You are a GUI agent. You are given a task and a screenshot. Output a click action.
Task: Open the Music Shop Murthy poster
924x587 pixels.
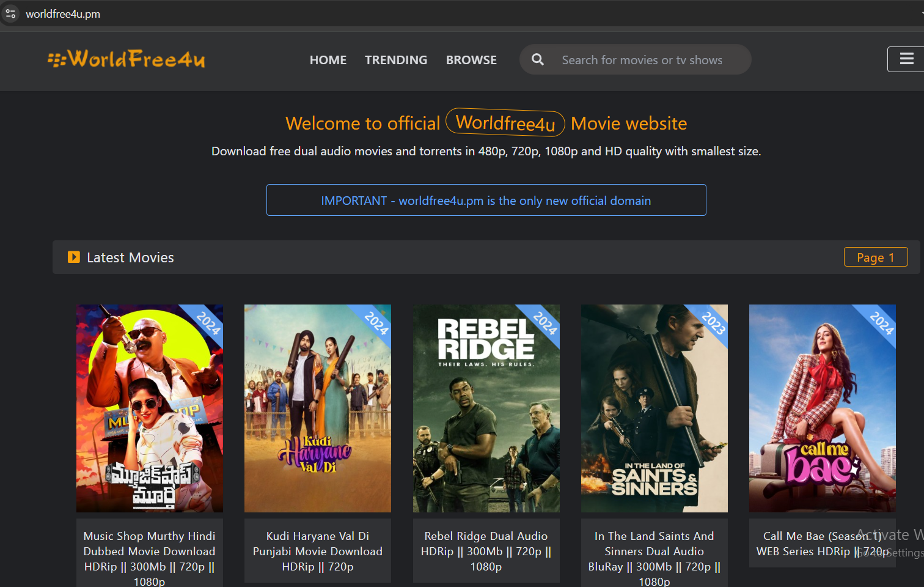pos(150,408)
